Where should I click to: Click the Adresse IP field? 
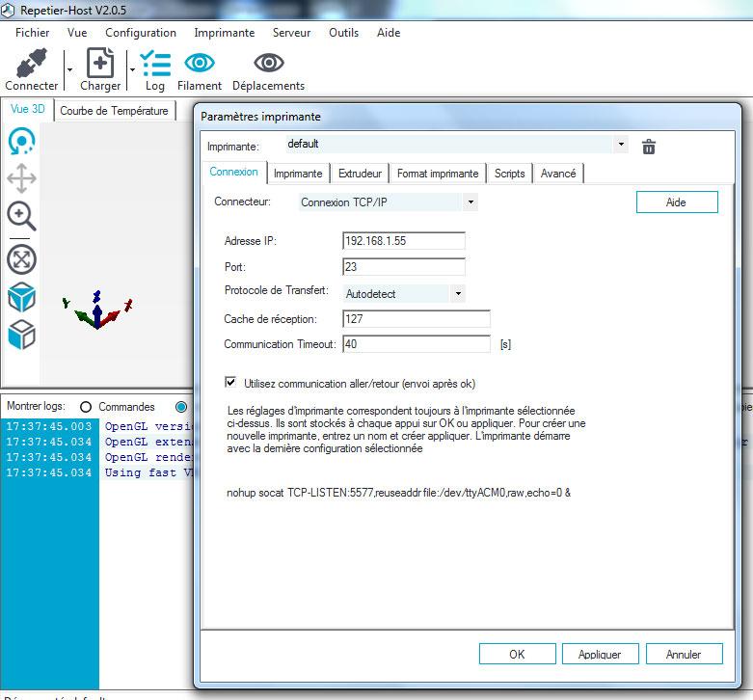[404, 240]
